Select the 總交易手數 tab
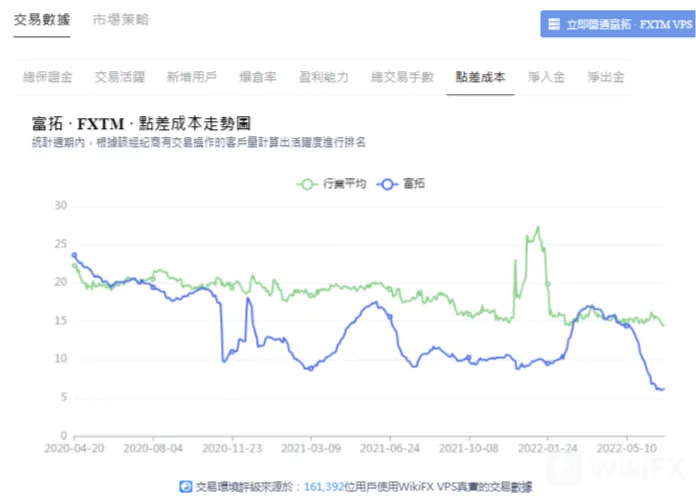 (402, 77)
